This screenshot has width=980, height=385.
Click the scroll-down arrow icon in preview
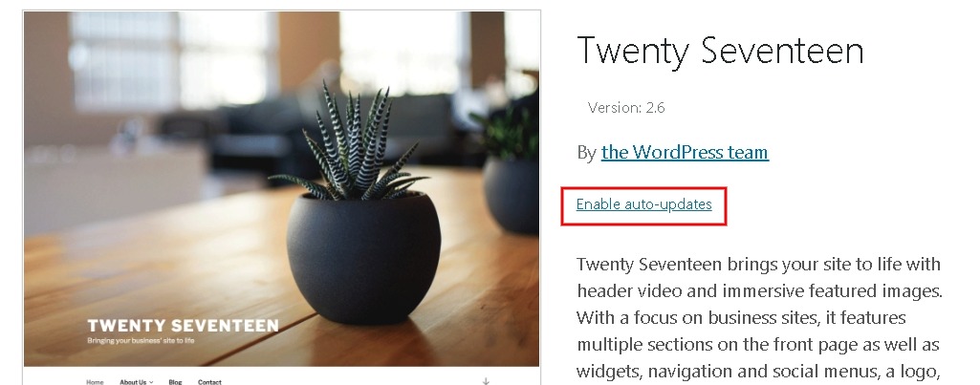click(486, 380)
